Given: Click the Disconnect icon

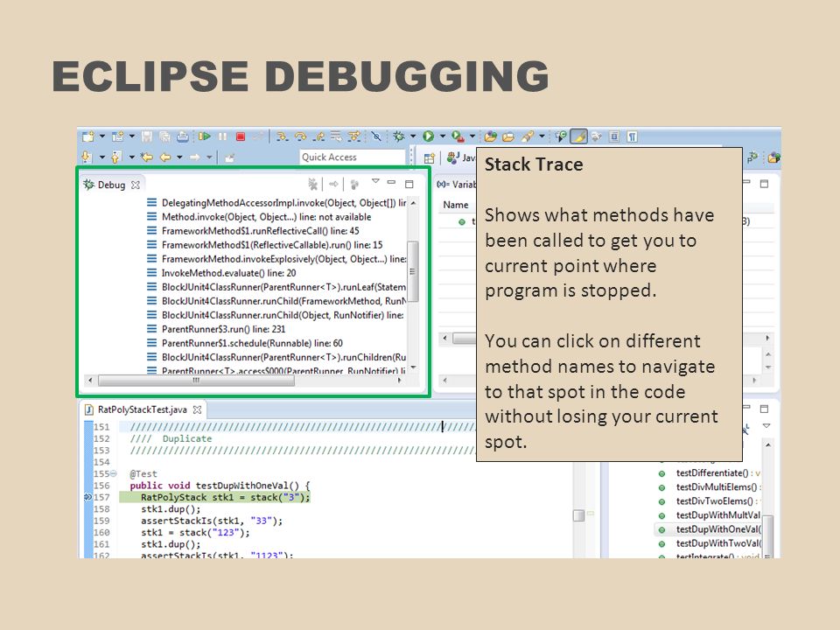Looking at the screenshot, I should [257, 136].
